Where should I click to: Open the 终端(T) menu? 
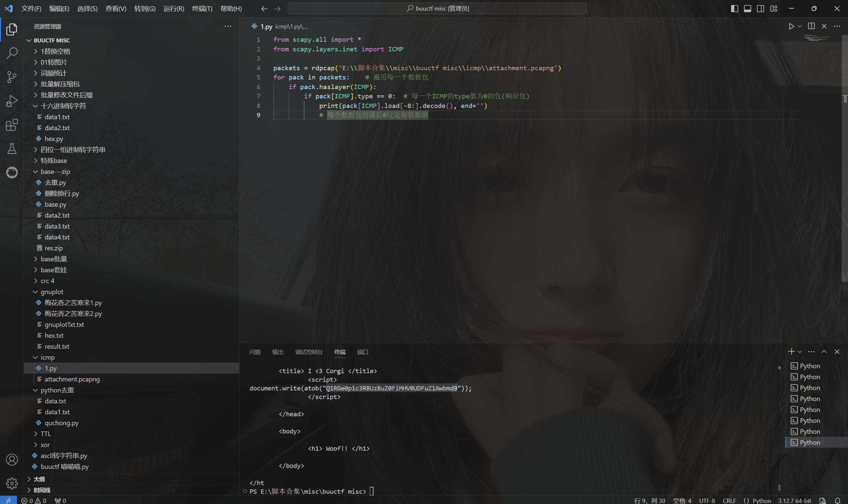click(x=202, y=9)
